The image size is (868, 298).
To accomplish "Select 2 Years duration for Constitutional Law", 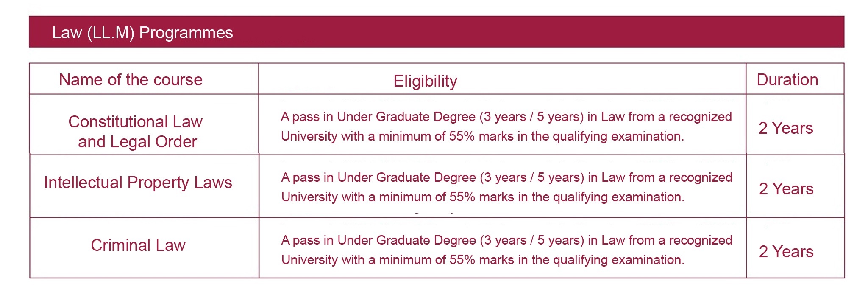I will pyautogui.click(x=786, y=128).
